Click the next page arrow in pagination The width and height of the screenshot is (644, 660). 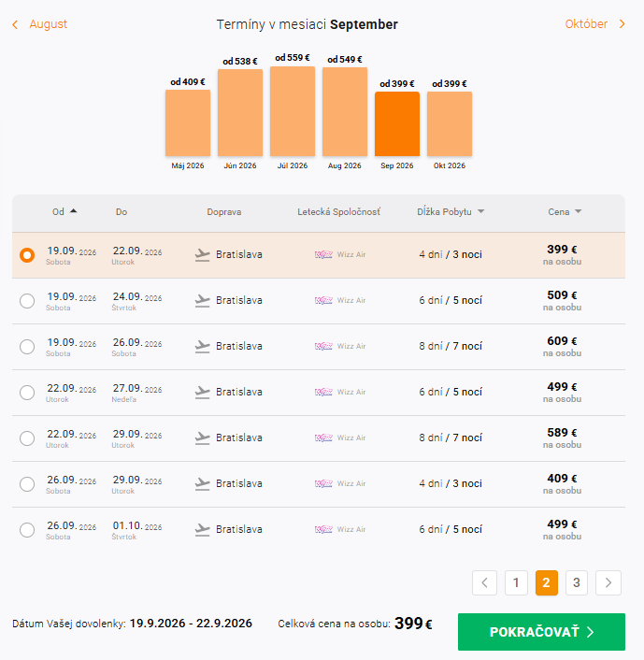click(x=608, y=583)
